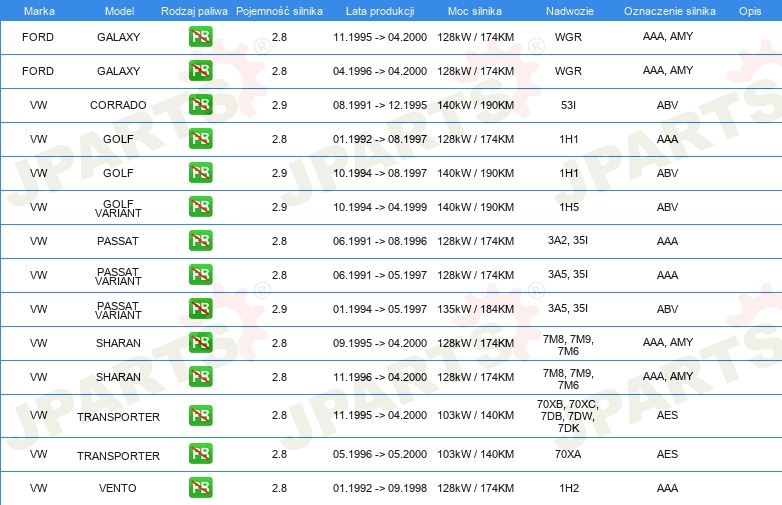
Task: Click date range 06.1991 -> 08.1996
Action: click(380, 241)
